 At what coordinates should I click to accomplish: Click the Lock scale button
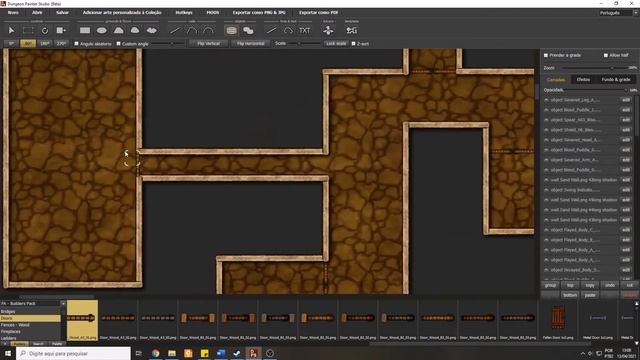336,43
